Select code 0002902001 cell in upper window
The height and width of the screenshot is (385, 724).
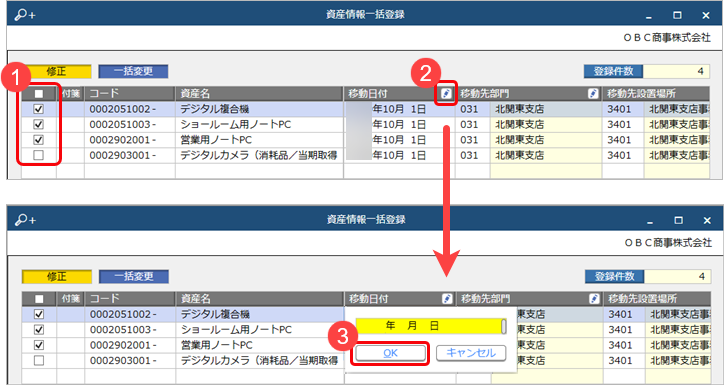click(x=130, y=140)
